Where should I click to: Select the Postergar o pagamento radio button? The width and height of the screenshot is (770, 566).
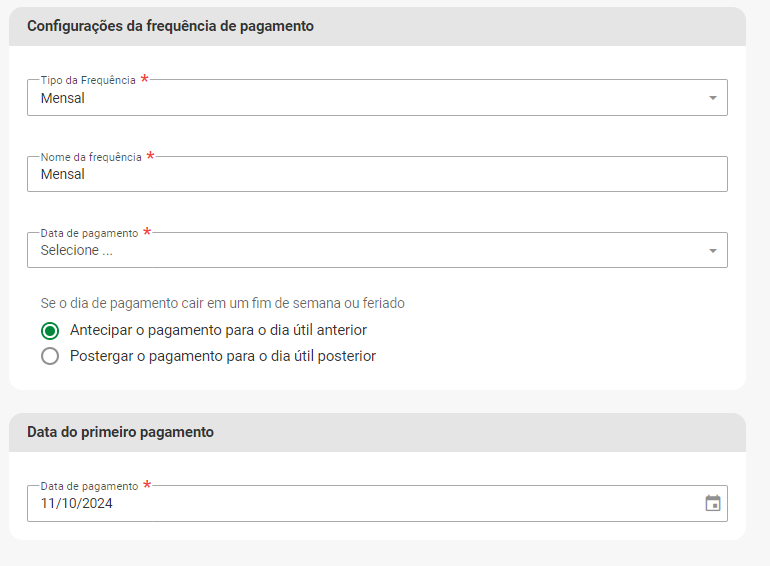point(50,356)
